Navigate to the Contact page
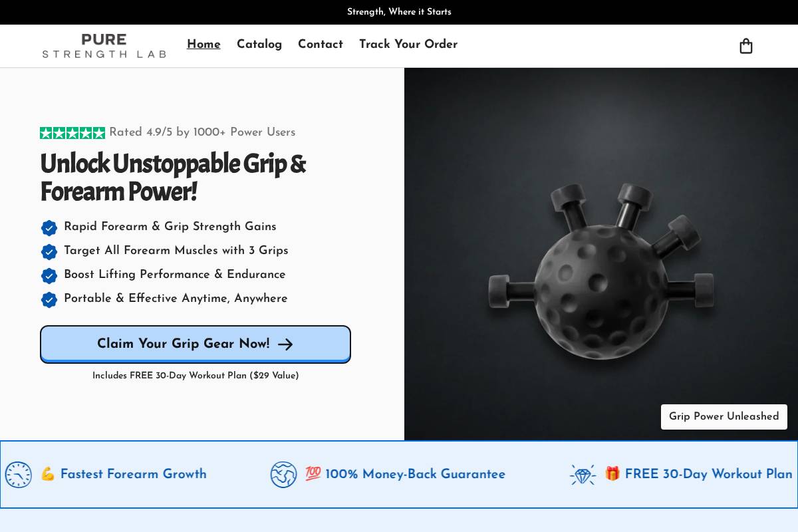This screenshot has height=532, width=798. [321, 45]
